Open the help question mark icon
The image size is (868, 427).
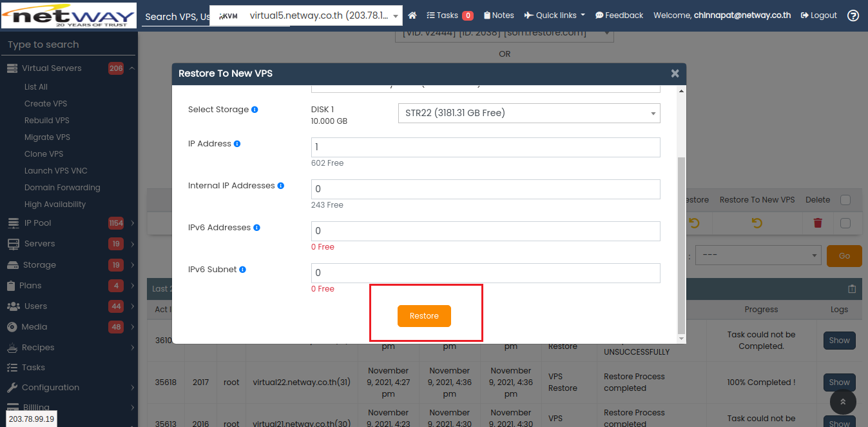coord(853,15)
